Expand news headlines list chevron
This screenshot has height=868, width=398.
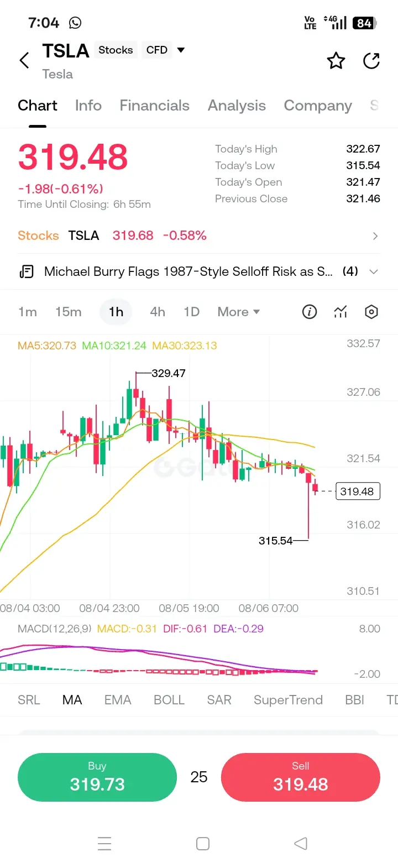tap(374, 271)
